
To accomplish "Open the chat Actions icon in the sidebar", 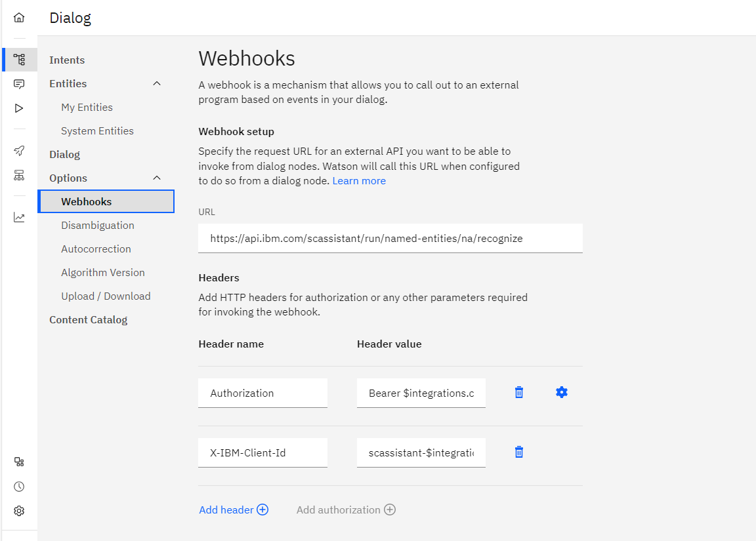I will coord(19,85).
